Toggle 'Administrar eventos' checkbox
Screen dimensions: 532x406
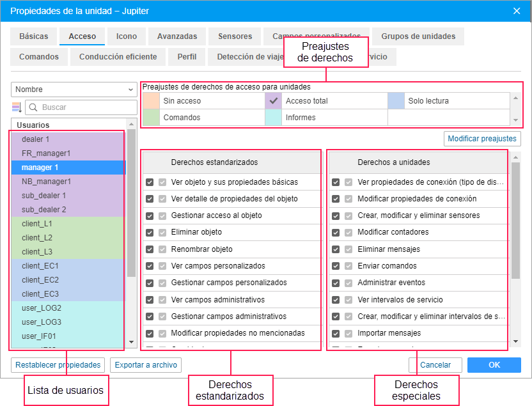(x=336, y=283)
